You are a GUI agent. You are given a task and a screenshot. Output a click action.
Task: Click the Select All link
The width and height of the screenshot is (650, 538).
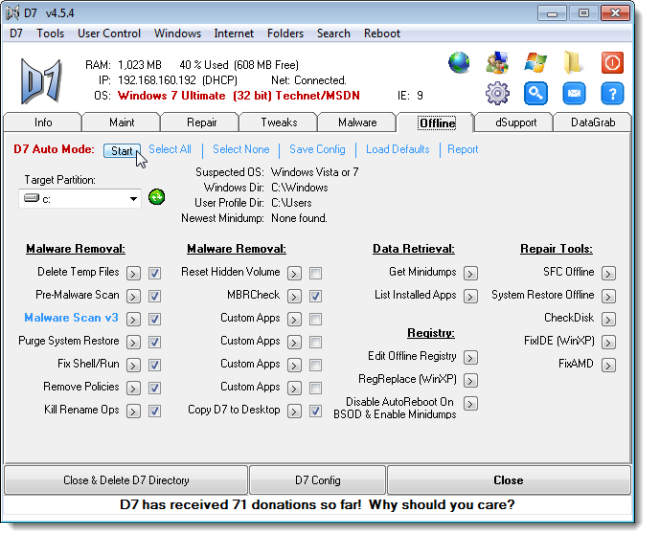coord(170,149)
